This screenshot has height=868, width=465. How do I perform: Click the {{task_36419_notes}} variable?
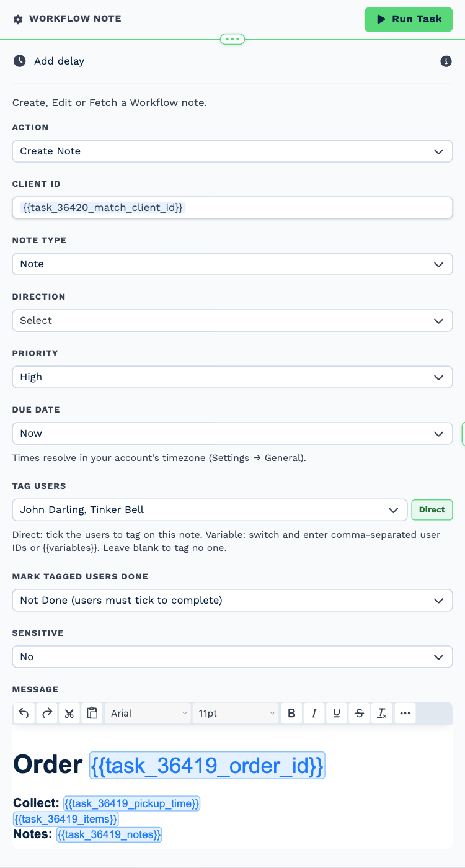(x=109, y=835)
